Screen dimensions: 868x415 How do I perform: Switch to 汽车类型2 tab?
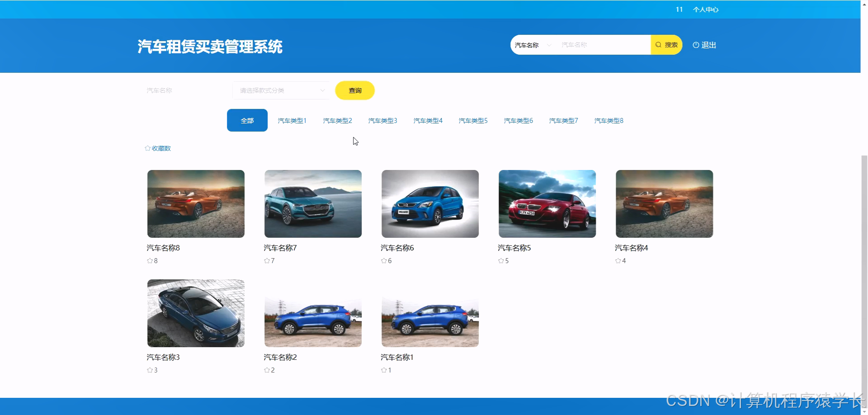337,120
